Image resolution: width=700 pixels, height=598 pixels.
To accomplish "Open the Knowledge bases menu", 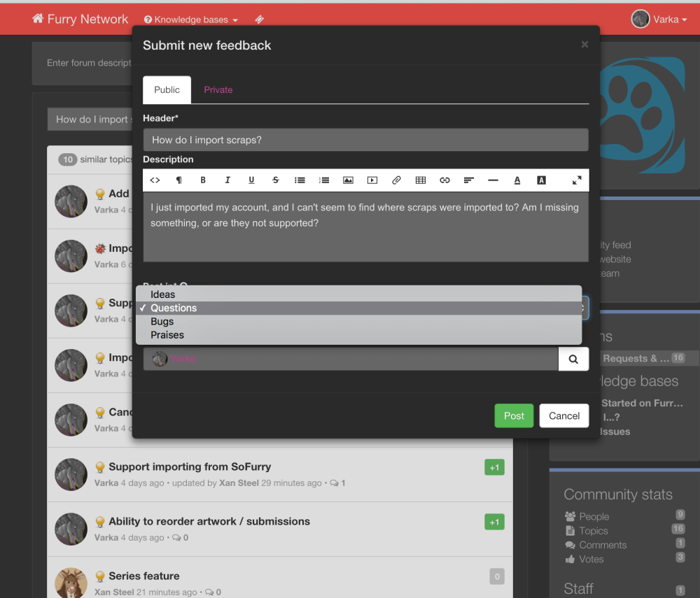I will (x=190, y=19).
